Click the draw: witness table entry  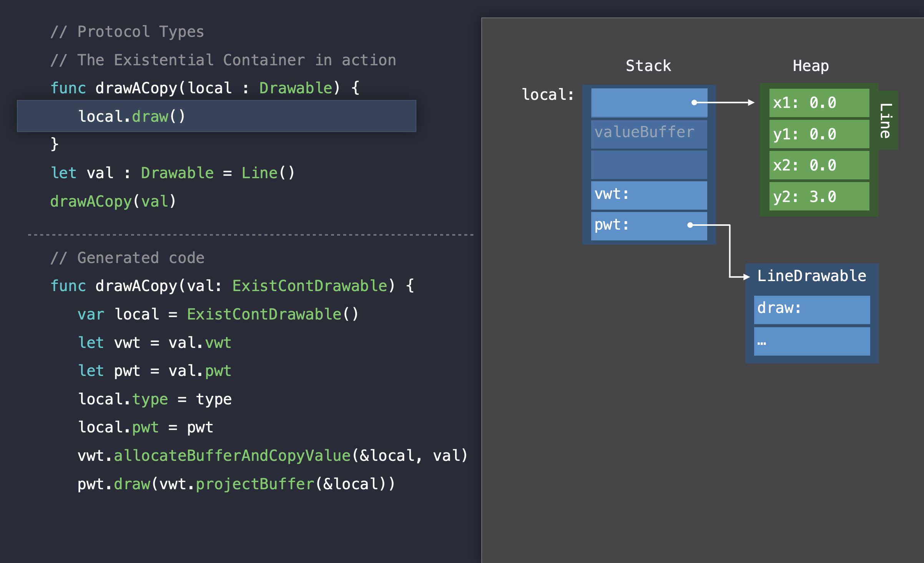point(811,310)
